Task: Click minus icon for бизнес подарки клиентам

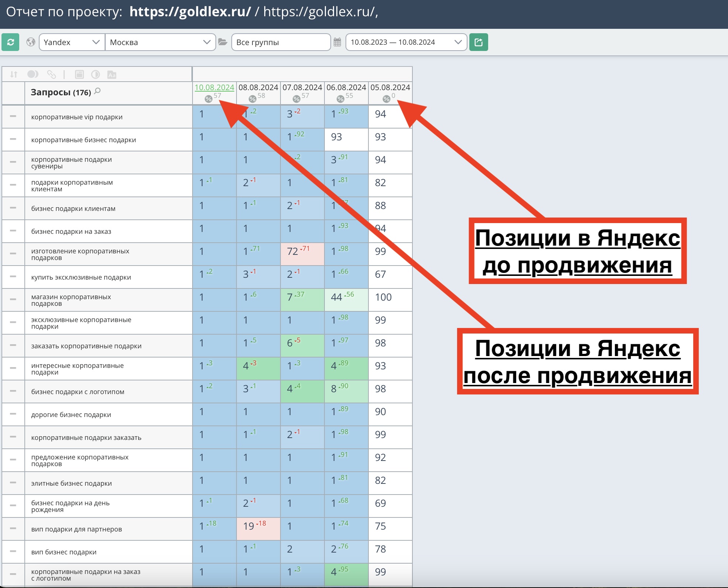Action: click(13, 208)
